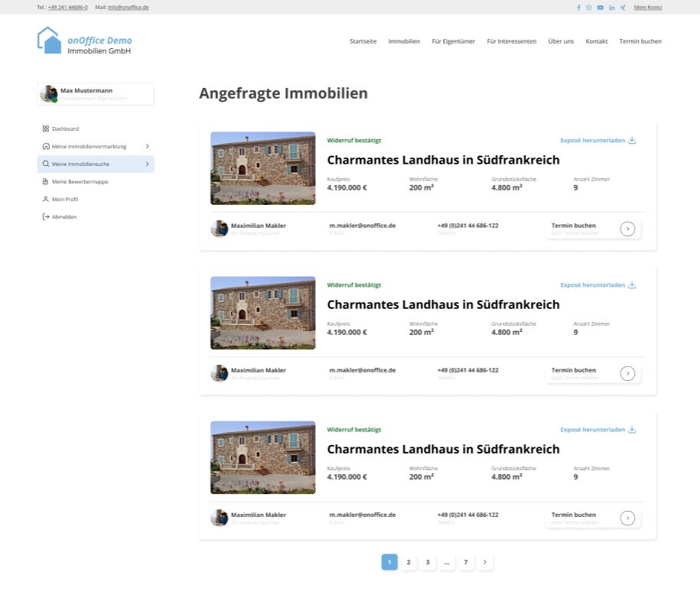Click the YouTube icon in the header

click(x=600, y=8)
